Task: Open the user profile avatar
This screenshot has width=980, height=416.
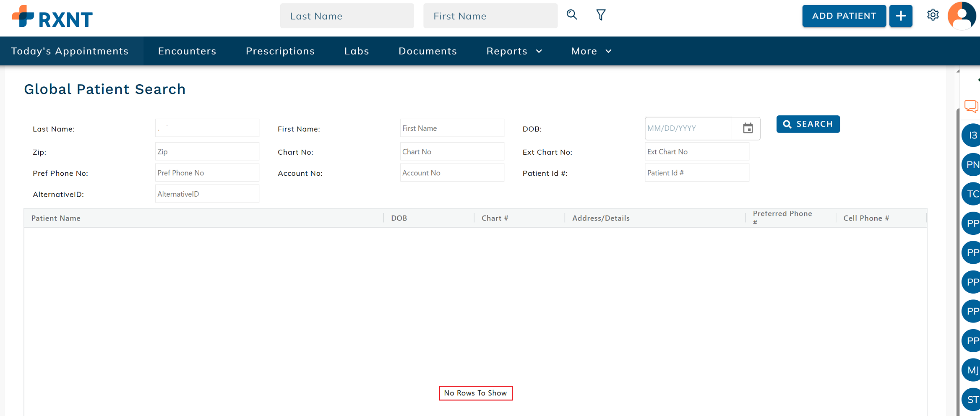Action: [962, 16]
